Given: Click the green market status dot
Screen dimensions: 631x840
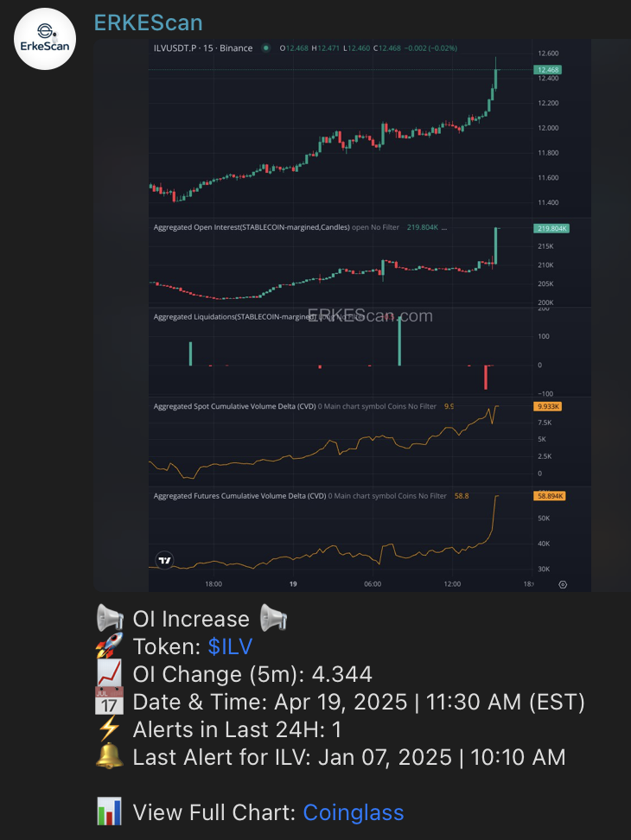Looking at the screenshot, I should point(265,48).
